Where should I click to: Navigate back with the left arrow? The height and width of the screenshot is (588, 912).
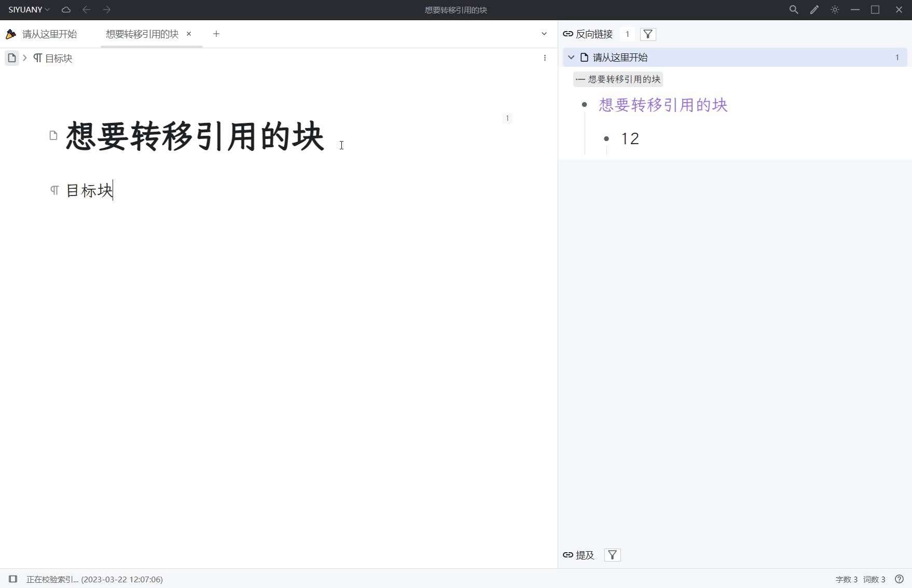point(86,9)
